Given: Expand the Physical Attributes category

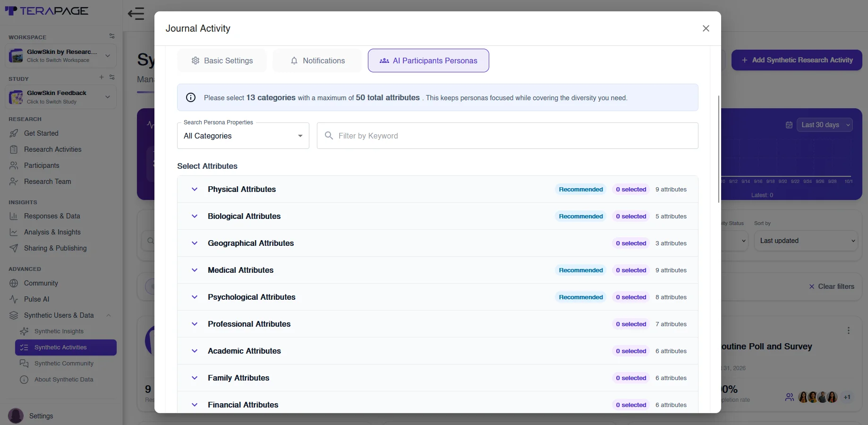Looking at the screenshot, I should pos(438,189).
